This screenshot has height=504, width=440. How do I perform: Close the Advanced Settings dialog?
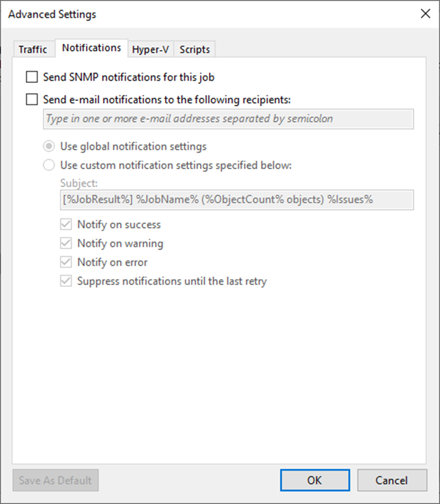pyautogui.click(x=425, y=14)
